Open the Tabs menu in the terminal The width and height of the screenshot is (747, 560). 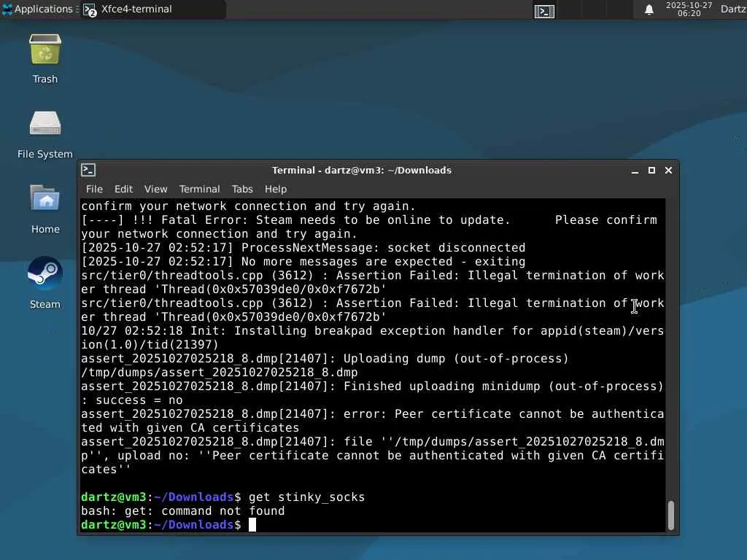pyautogui.click(x=242, y=189)
